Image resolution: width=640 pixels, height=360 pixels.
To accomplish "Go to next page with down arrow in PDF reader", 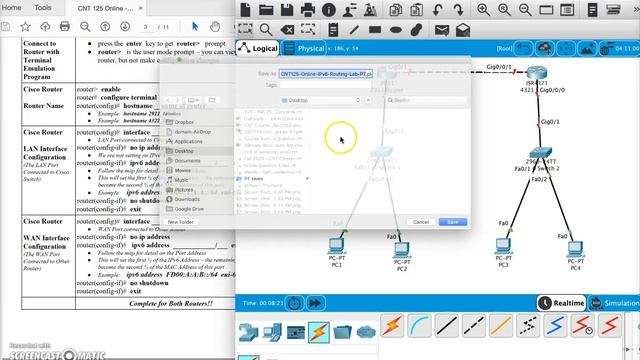I will [x=125, y=27].
